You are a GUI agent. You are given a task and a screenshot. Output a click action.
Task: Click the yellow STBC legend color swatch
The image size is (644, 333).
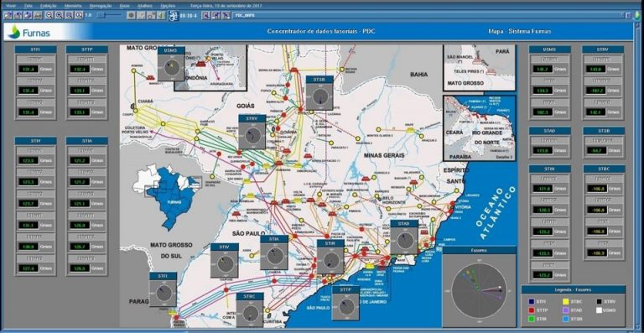pyautogui.click(x=564, y=301)
